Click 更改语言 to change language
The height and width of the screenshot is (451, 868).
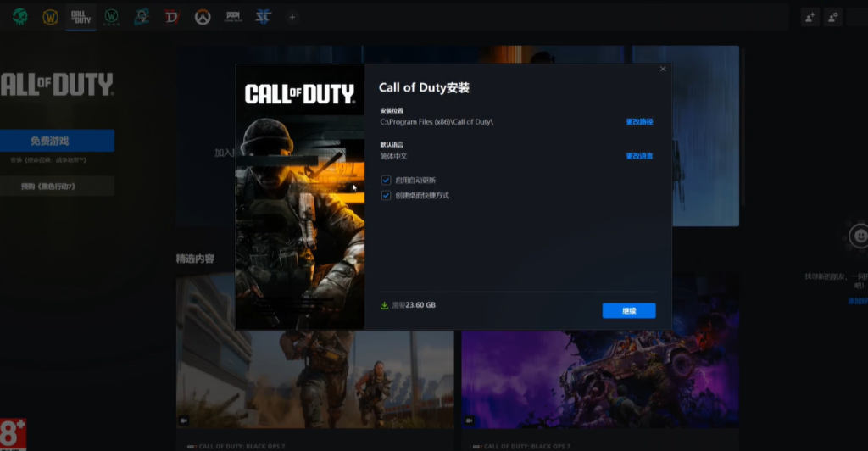coord(639,156)
